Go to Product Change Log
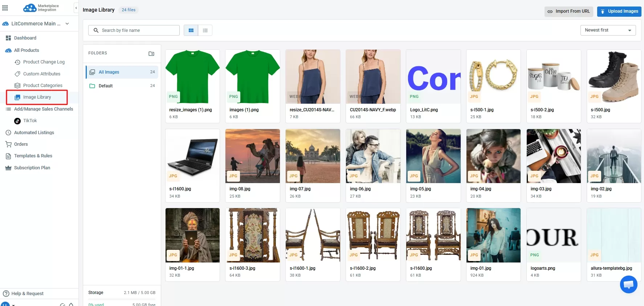 [44, 62]
